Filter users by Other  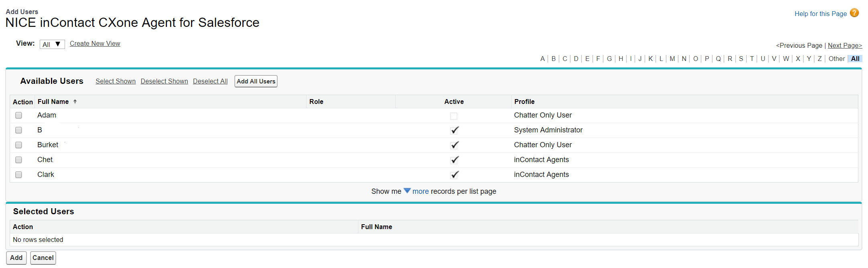837,59
